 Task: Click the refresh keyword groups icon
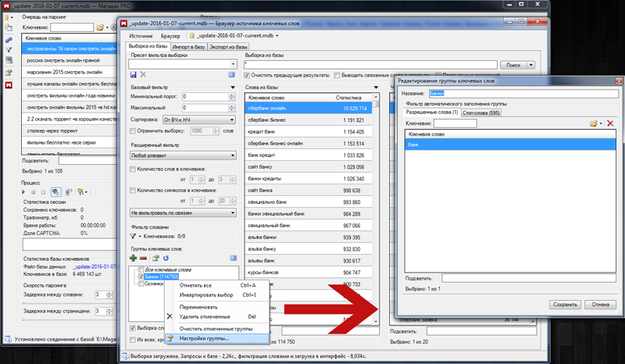tap(166, 257)
